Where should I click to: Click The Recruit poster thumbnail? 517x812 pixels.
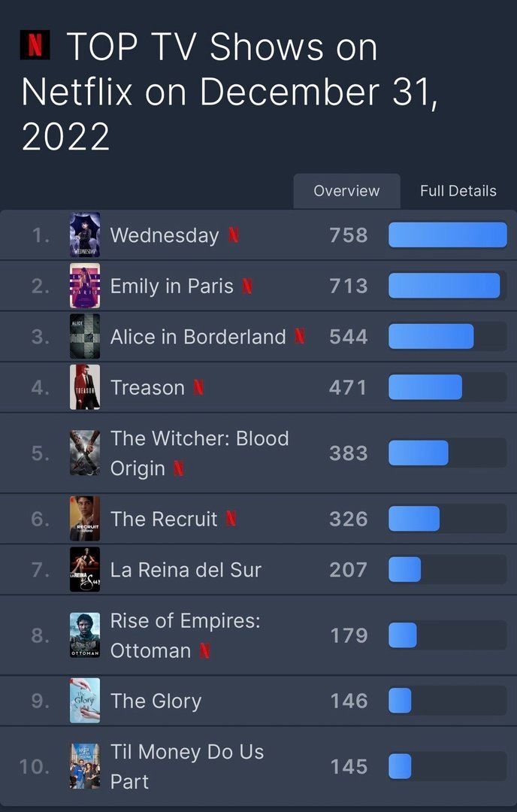(x=85, y=519)
